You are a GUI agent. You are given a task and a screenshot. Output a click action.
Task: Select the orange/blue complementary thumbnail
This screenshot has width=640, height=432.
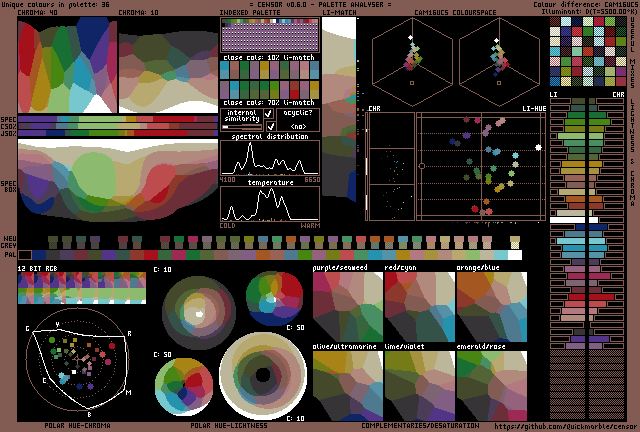[x=492, y=307]
